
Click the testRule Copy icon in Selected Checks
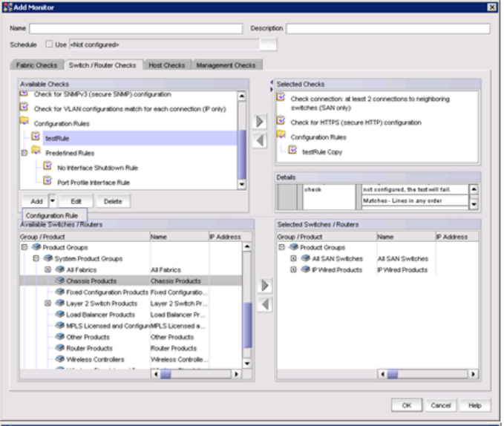[x=292, y=150]
